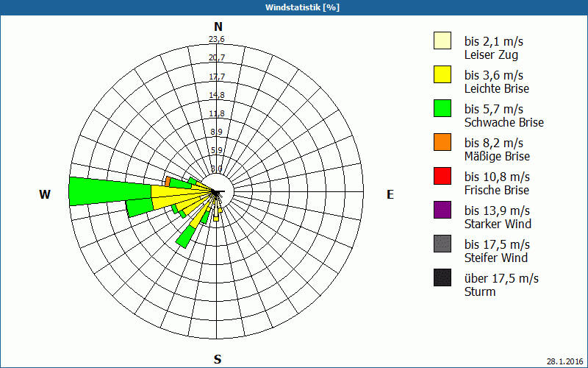Click the orange Mäßige Brise swatch

442,142
